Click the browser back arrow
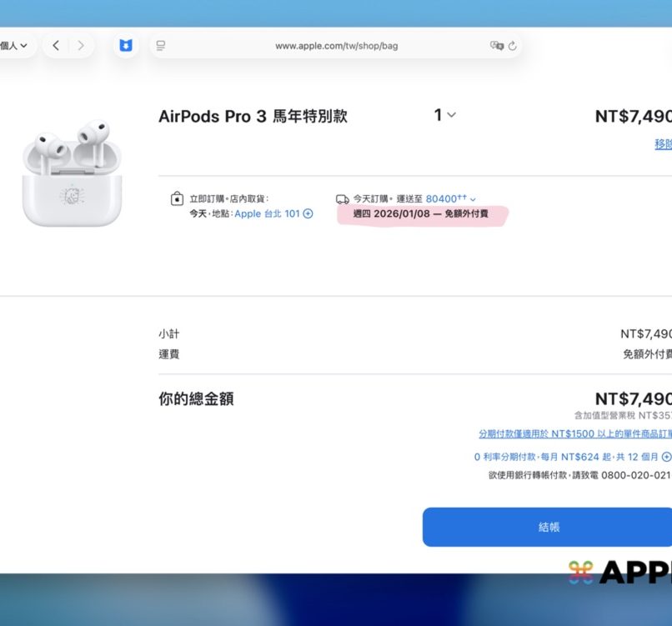672x626 pixels. [56, 45]
